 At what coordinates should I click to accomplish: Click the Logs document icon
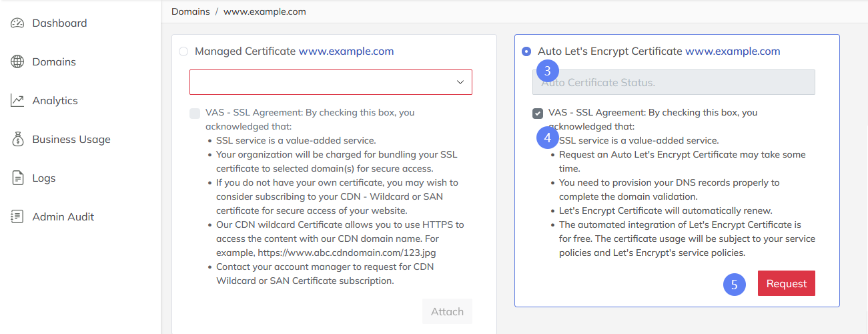17,178
